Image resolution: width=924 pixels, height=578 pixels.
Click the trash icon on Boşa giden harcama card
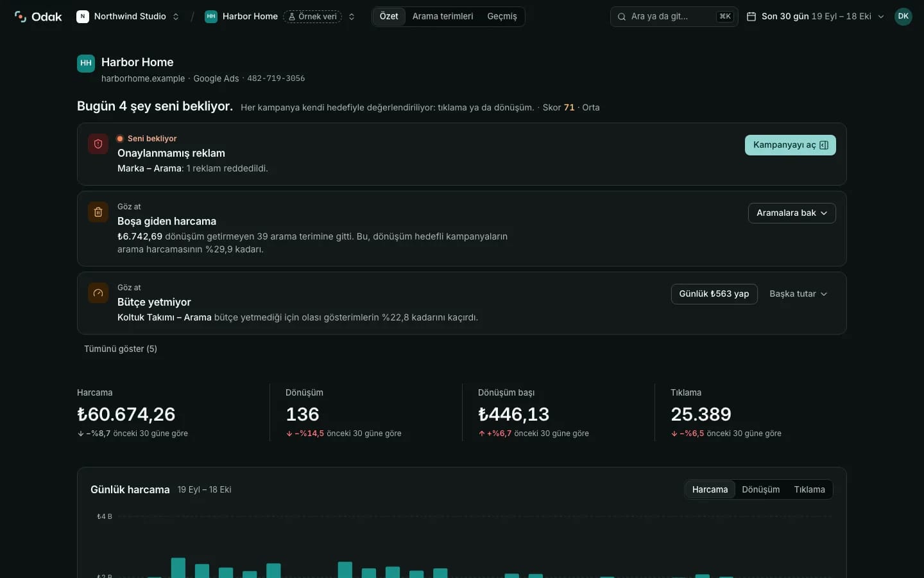pos(98,212)
